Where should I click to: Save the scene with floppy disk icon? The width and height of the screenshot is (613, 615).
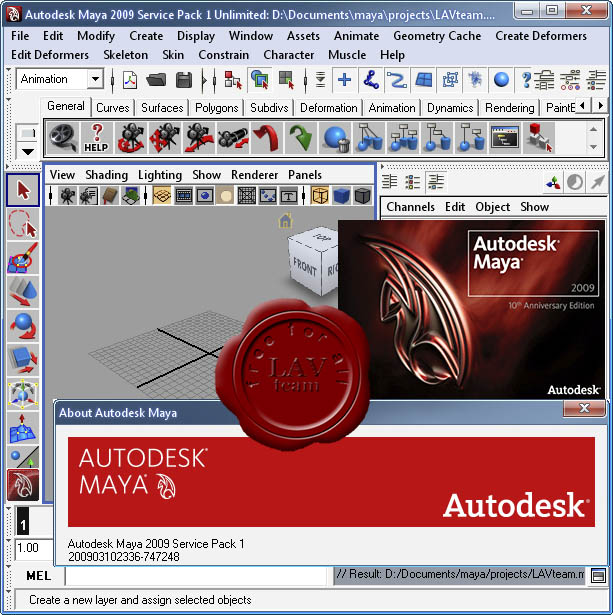tap(184, 80)
